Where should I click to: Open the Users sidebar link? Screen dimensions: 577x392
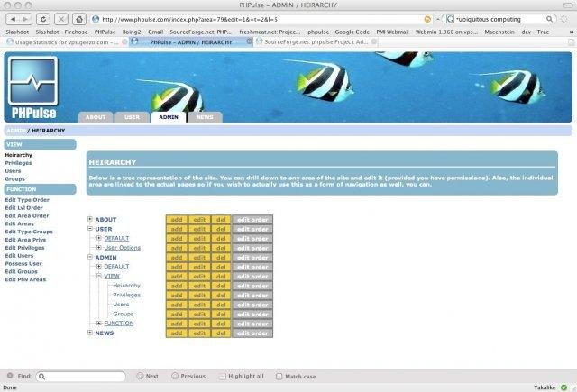[x=13, y=171]
